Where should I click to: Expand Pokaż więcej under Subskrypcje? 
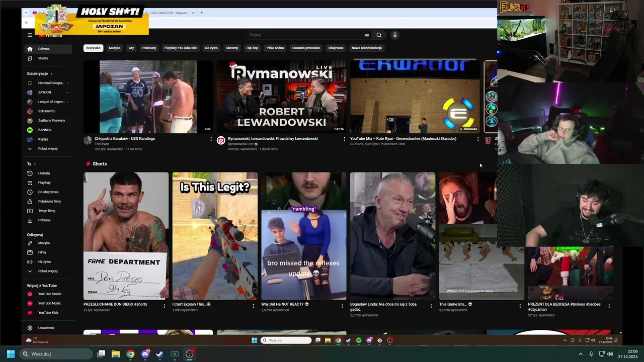pos(49,149)
